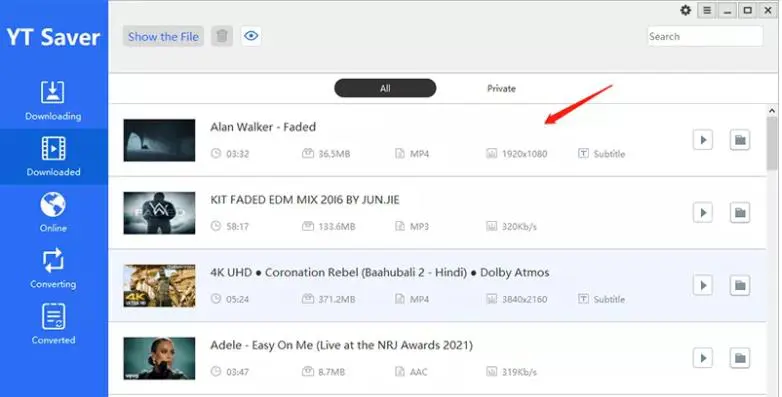
Task: Play Adele - Easy On Me
Action: [x=703, y=358]
